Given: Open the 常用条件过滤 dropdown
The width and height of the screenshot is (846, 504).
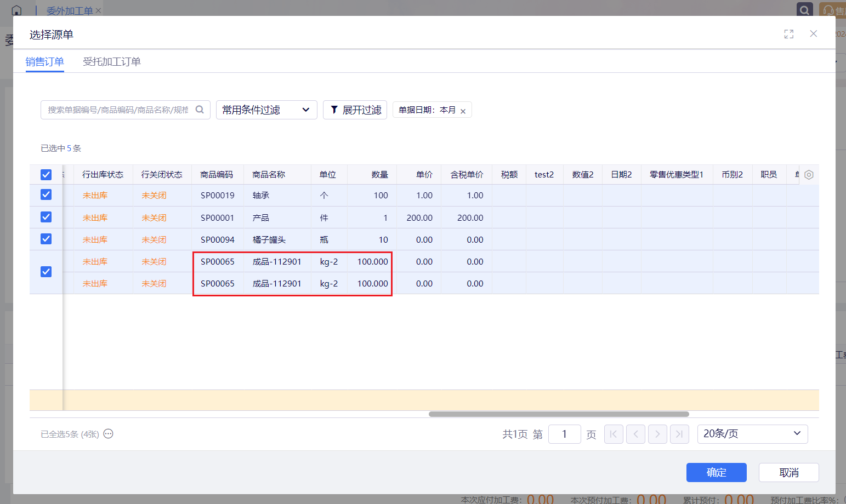Looking at the screenshot, I should tap(266, 110).
